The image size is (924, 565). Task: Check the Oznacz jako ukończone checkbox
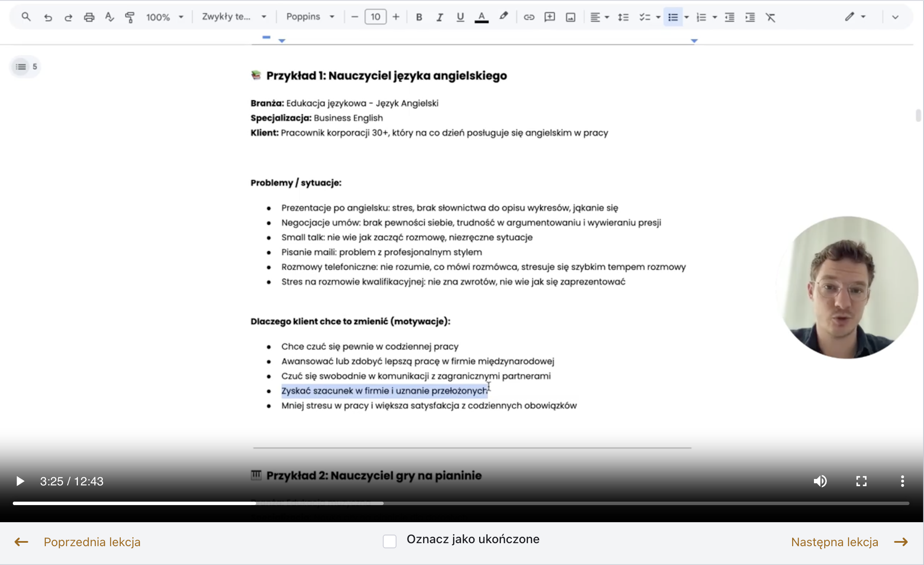coord(390,541)
